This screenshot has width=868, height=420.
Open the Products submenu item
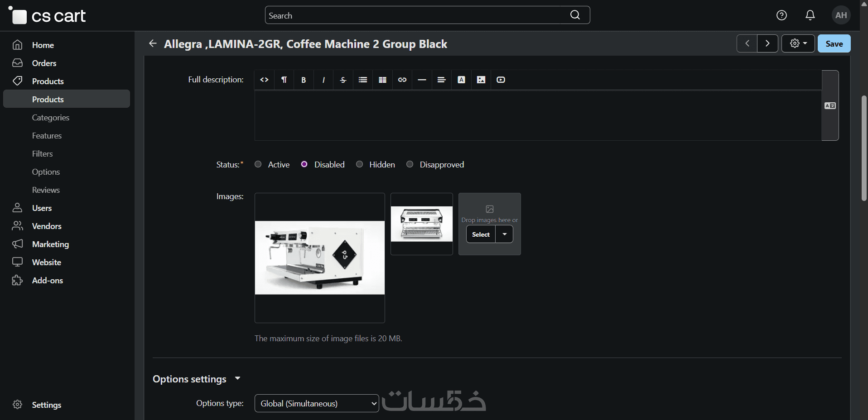[67, 99]
